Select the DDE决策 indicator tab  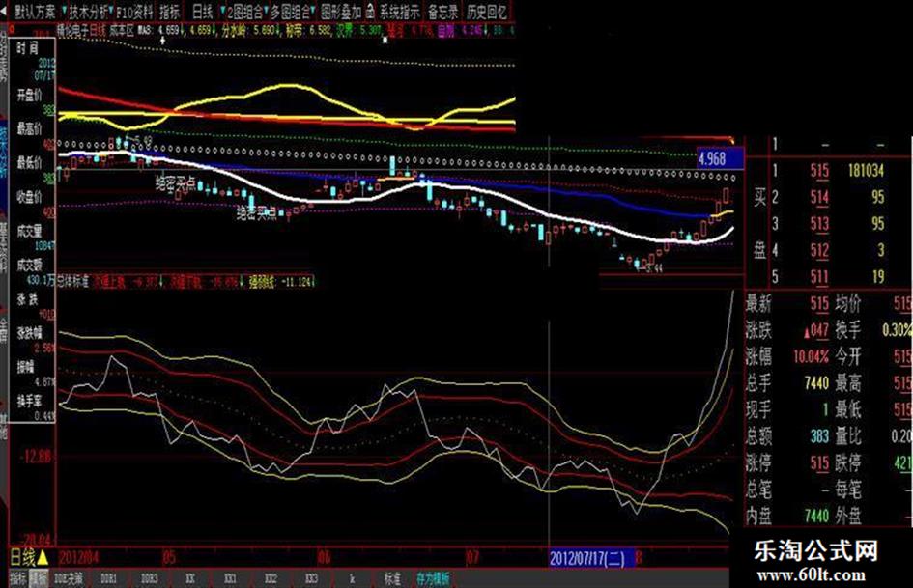point(69,578)
